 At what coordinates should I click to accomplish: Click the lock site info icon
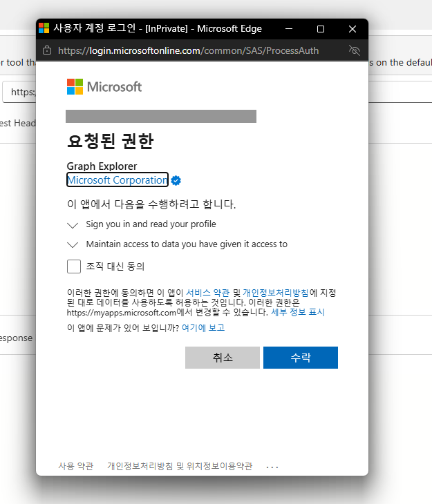(47, 50)
